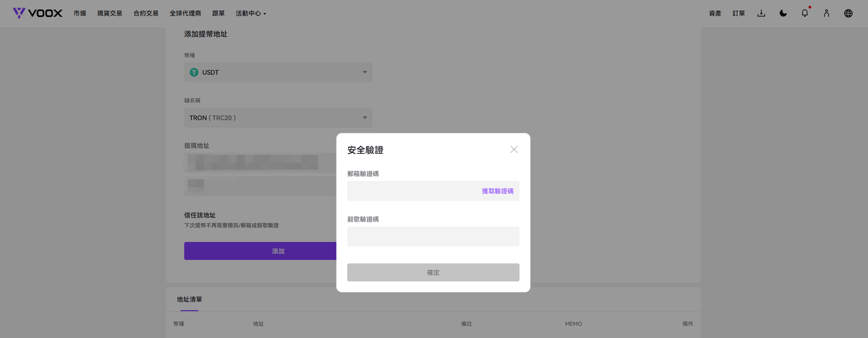
Task: Click 獲取驗證碼 to get code
Action: click(498, 191)
